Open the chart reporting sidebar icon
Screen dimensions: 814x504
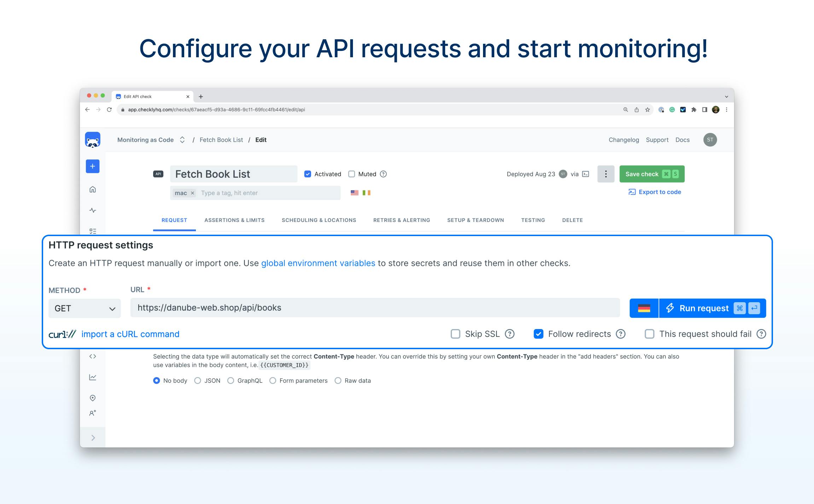coord(93,377)
